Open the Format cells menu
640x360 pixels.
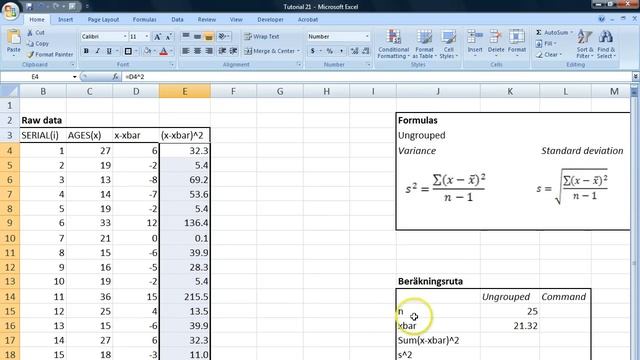517,42
